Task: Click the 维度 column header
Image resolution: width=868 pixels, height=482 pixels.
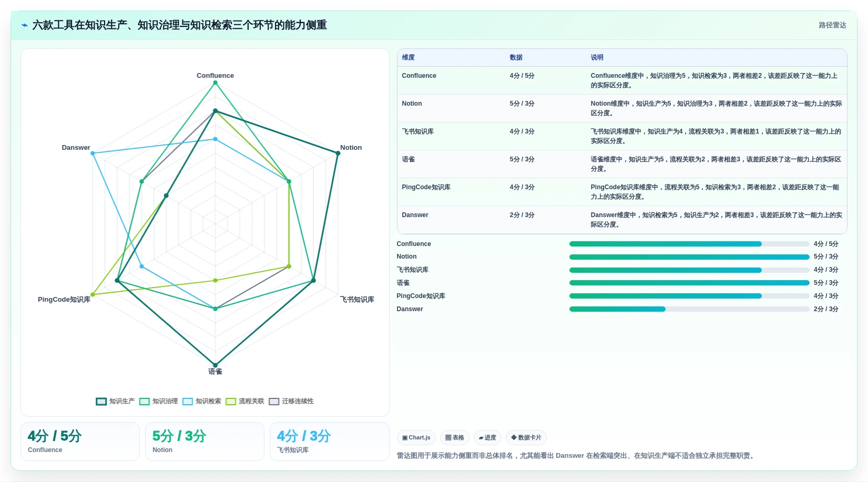Action: (x=409, y=57)
